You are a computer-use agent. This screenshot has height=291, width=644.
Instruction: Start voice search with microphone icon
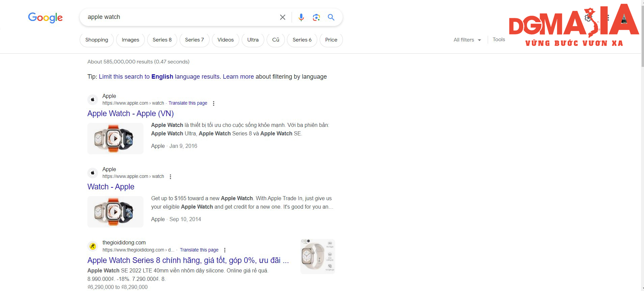coord(301,17)
